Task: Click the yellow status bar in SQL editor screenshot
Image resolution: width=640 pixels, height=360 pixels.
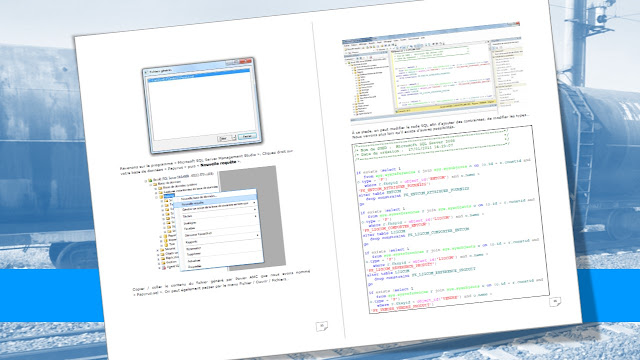Action: point(445,105)
